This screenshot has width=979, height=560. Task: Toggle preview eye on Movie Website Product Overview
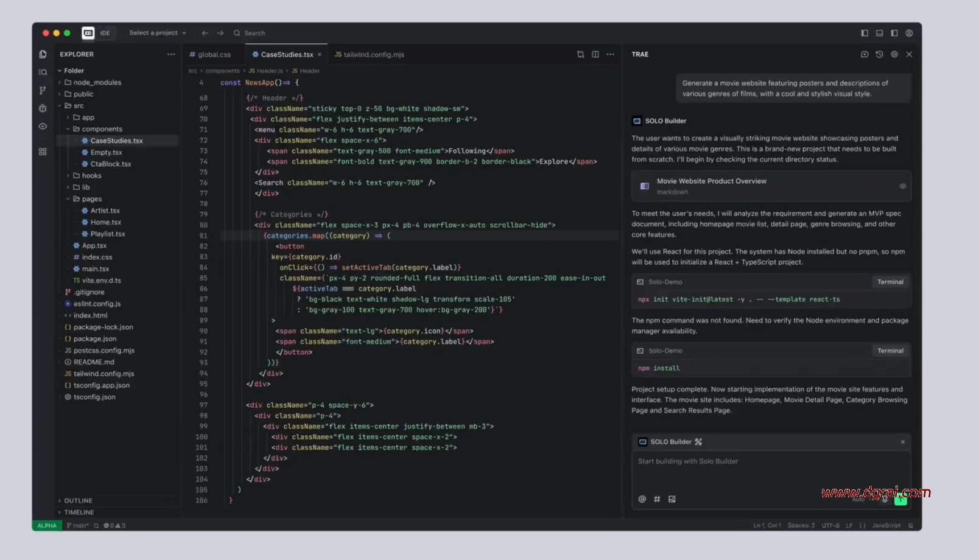(902, 186)
